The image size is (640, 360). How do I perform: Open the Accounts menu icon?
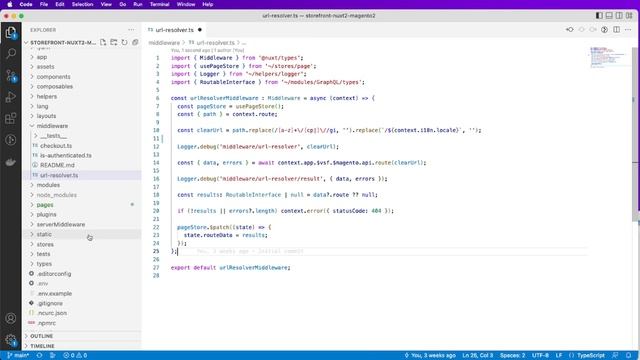click(x=11, y=318)
